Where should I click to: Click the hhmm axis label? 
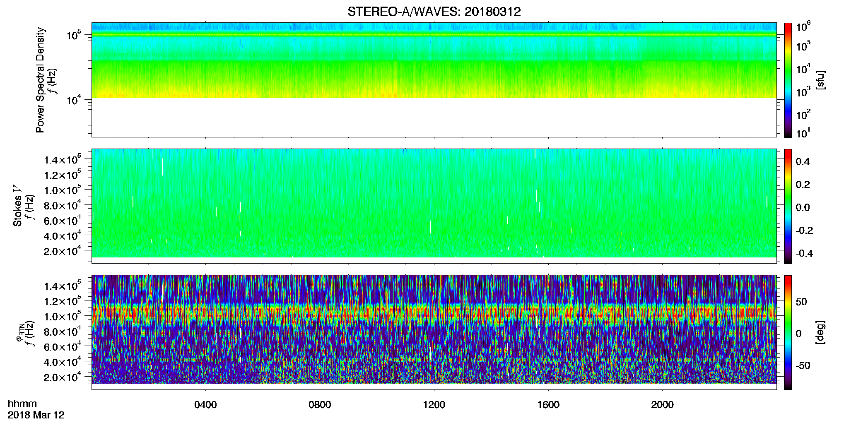click(22, 404)
